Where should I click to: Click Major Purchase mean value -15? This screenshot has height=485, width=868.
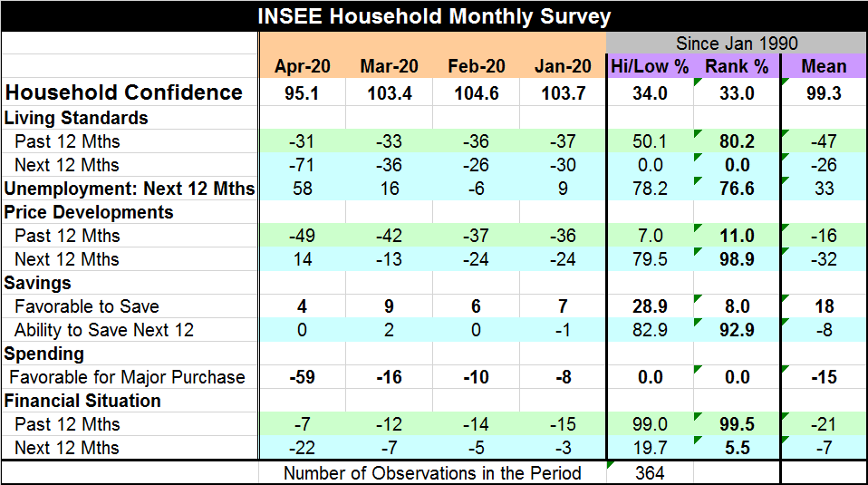point(824,378)
